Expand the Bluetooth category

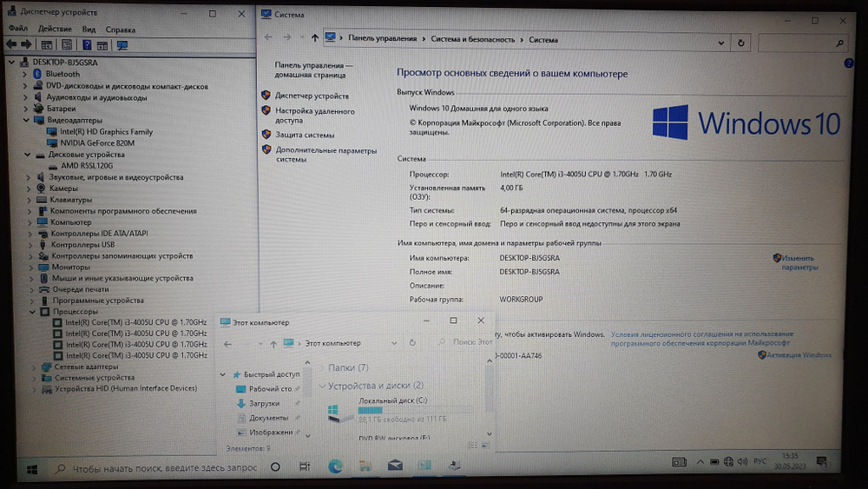point(24,74)
